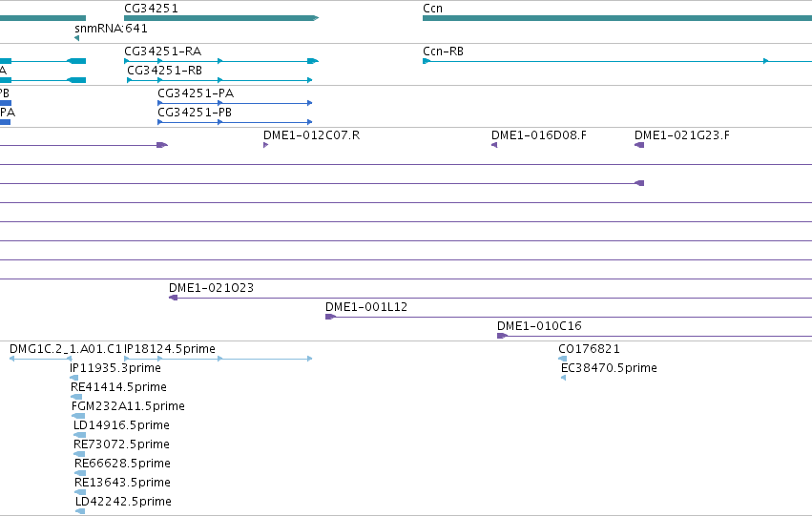812x516 pixels.
Task: Click the IP18124.5prime light-blue alignment line
Action: tap(218, 359)
